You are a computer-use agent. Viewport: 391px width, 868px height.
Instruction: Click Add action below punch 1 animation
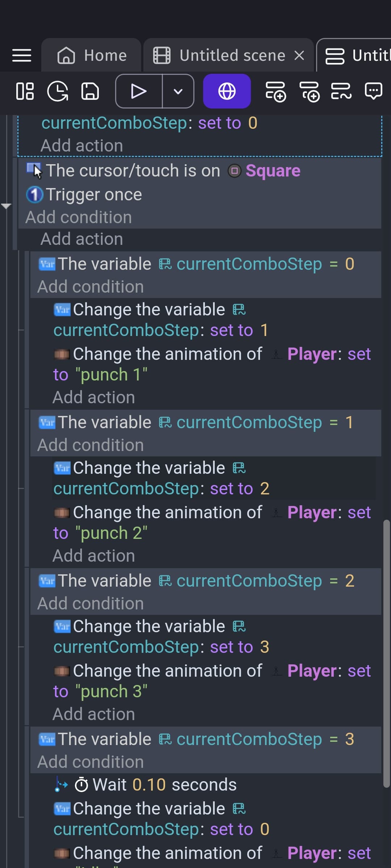[x=94, y=397]
